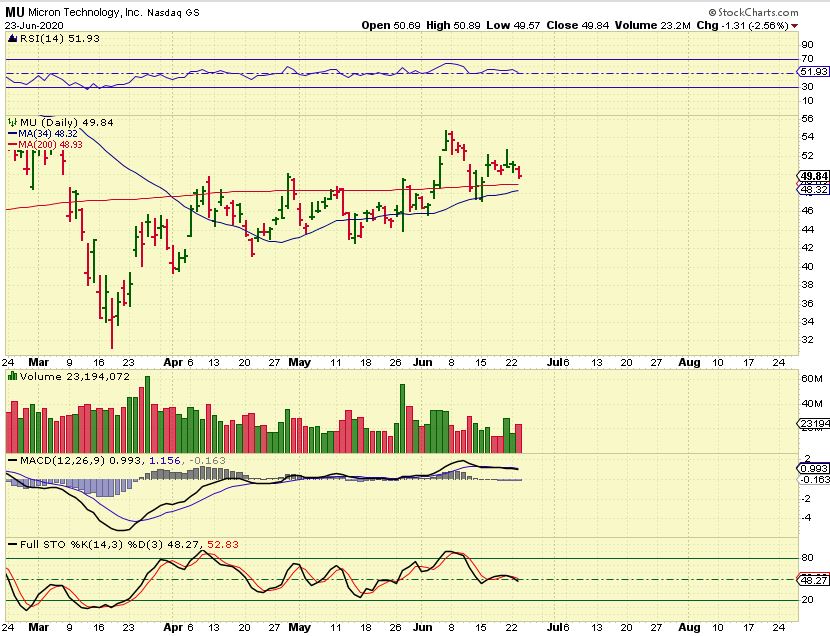The width and height of the screenshot is (830, 636).
Task: Click the MA(200) 48.93 legend entry
Action: [x=46, y=144]
